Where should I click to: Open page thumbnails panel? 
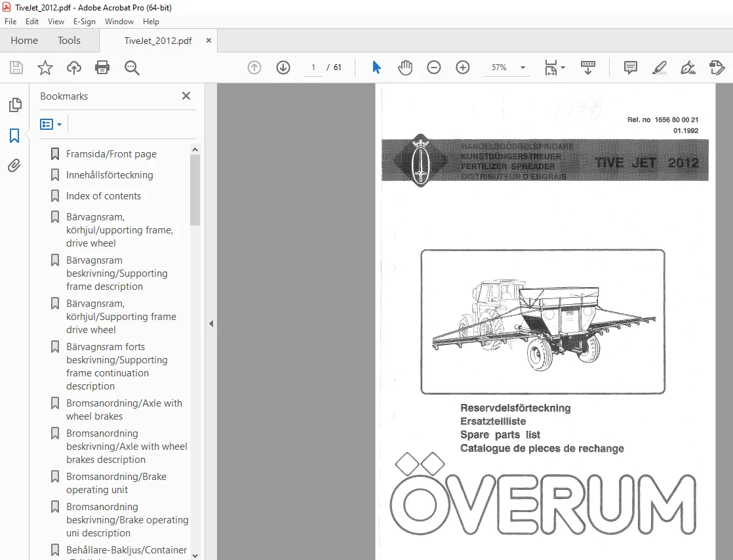pyautogui.click(x=15, y=105)
